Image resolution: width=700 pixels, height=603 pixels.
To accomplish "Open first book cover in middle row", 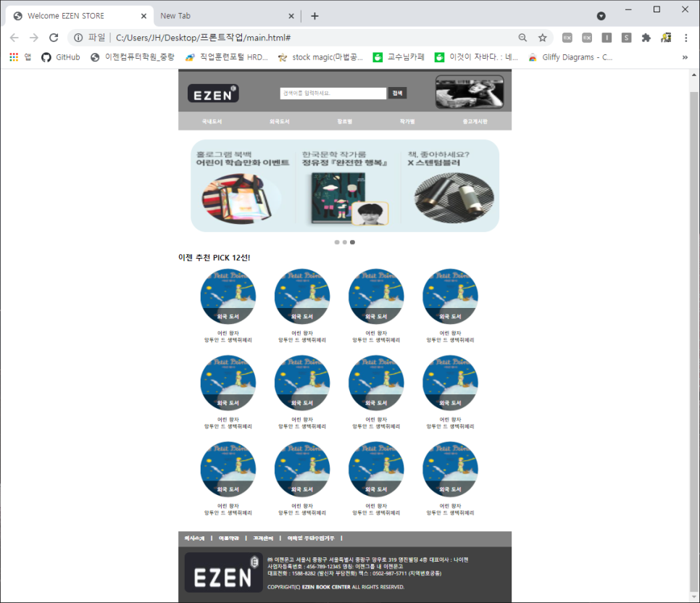I will pos(228,383).
